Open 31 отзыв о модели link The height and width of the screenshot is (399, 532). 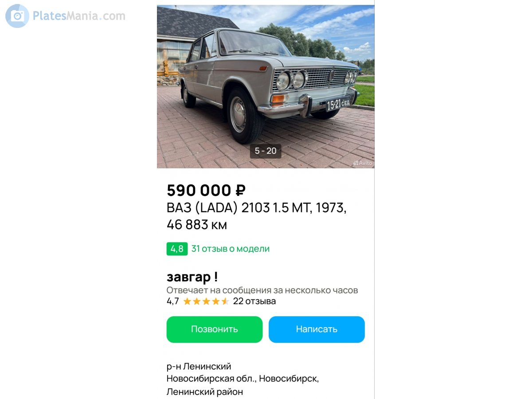[230, 249]
